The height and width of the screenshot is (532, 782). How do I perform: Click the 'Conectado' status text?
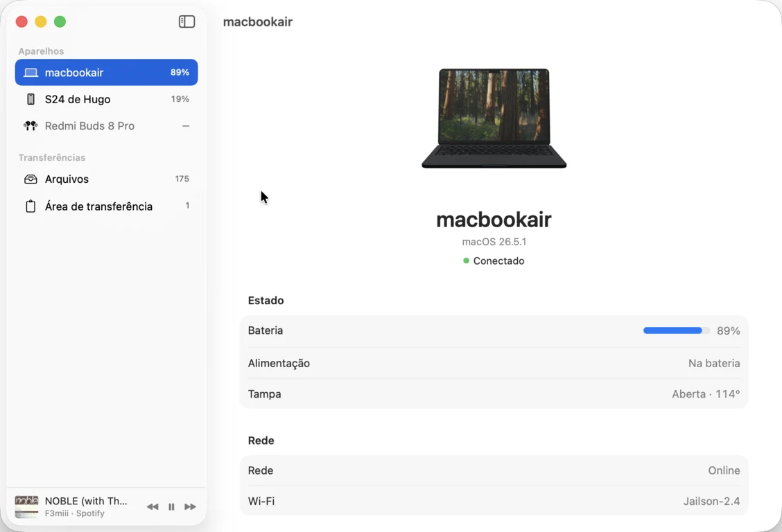(498, 260)
